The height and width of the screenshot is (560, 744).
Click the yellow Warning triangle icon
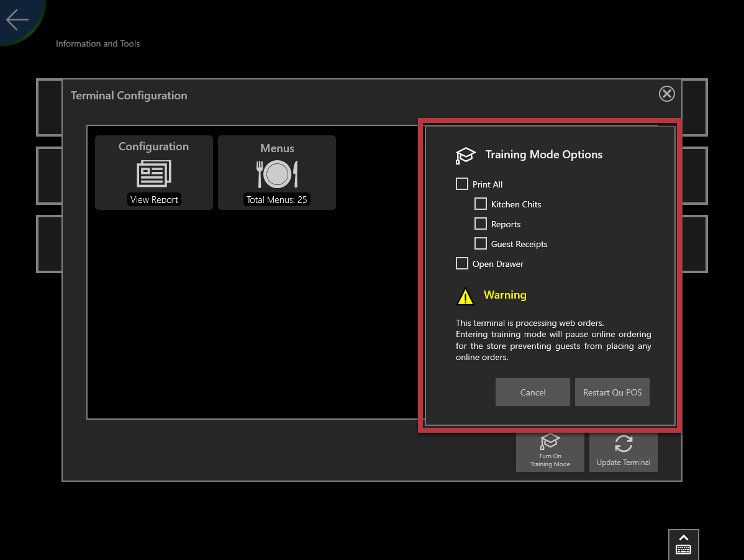click(466, 296)
